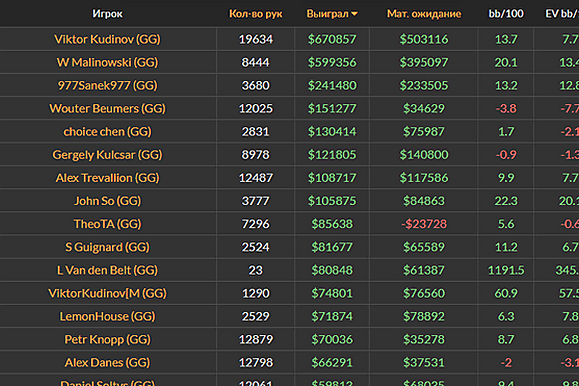Click TheoTA (GG) player link
This screenshot has height=386, width=579.
coord(107,224)
